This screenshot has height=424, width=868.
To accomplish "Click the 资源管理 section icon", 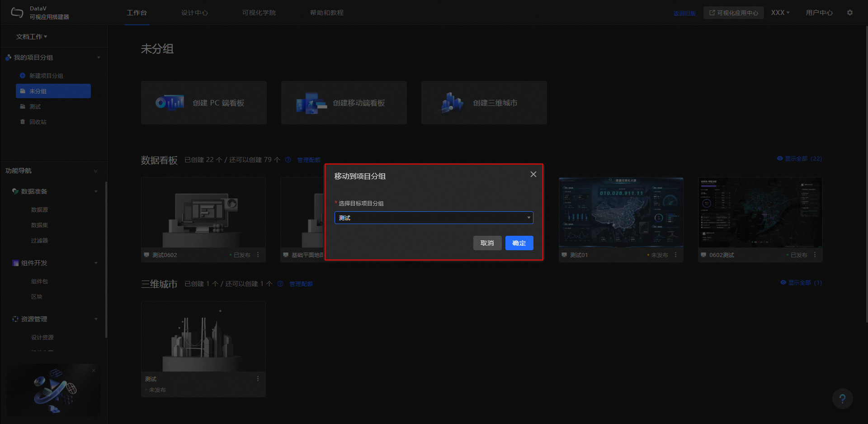I will (x=15, y=319).
